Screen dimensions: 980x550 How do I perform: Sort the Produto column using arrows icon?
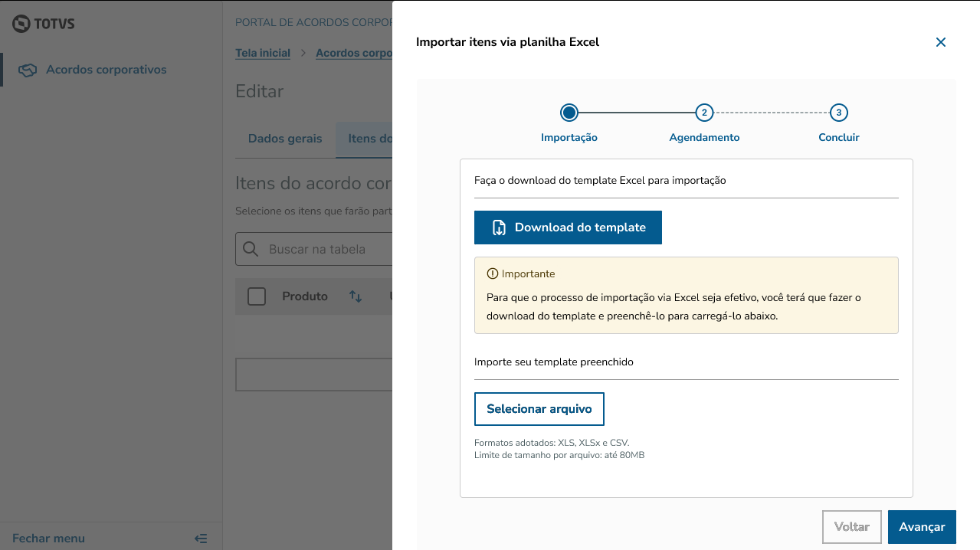point(356,296)
